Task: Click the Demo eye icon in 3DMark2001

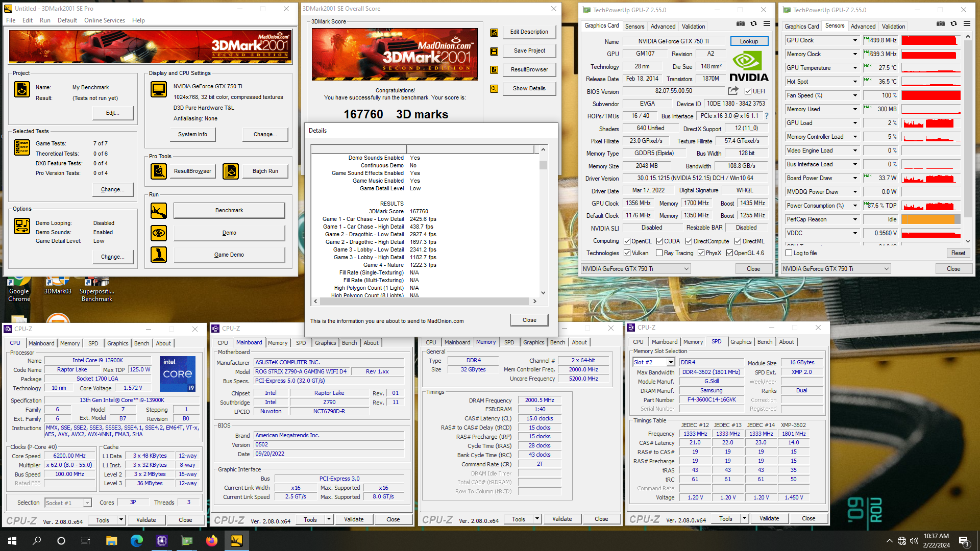Action: pos(159,233)
